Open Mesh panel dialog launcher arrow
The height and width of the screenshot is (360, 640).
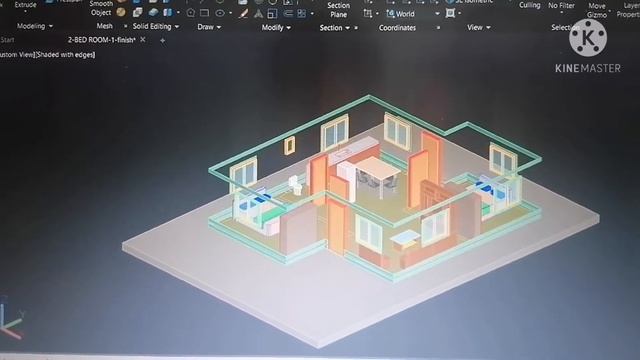pos(125,26)
